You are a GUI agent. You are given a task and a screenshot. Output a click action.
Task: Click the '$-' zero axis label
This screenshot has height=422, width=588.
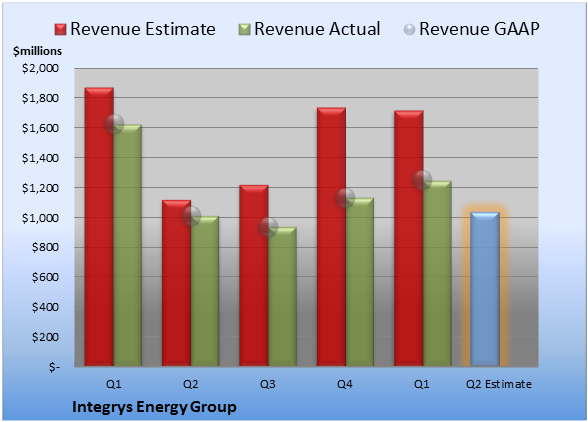54,367
